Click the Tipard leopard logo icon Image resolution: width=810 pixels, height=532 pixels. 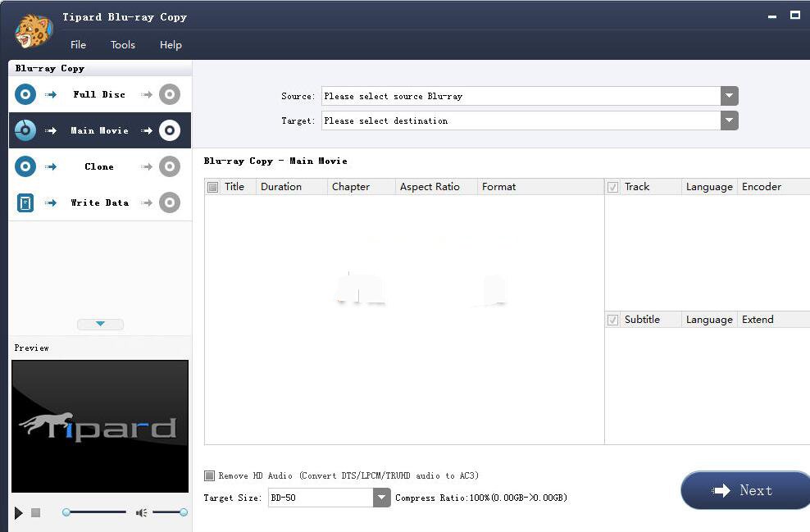(x=34, y=31)
